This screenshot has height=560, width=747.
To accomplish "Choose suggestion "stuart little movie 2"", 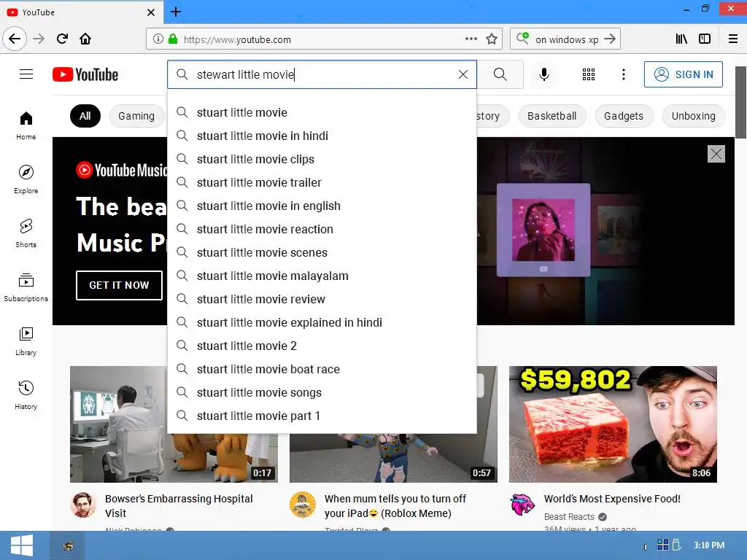I will pos(322,346).
